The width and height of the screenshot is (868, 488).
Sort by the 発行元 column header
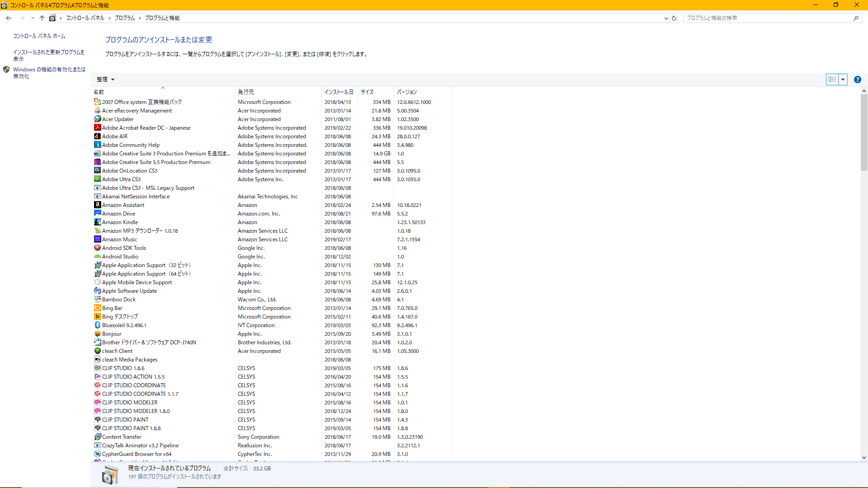(246, 92)
